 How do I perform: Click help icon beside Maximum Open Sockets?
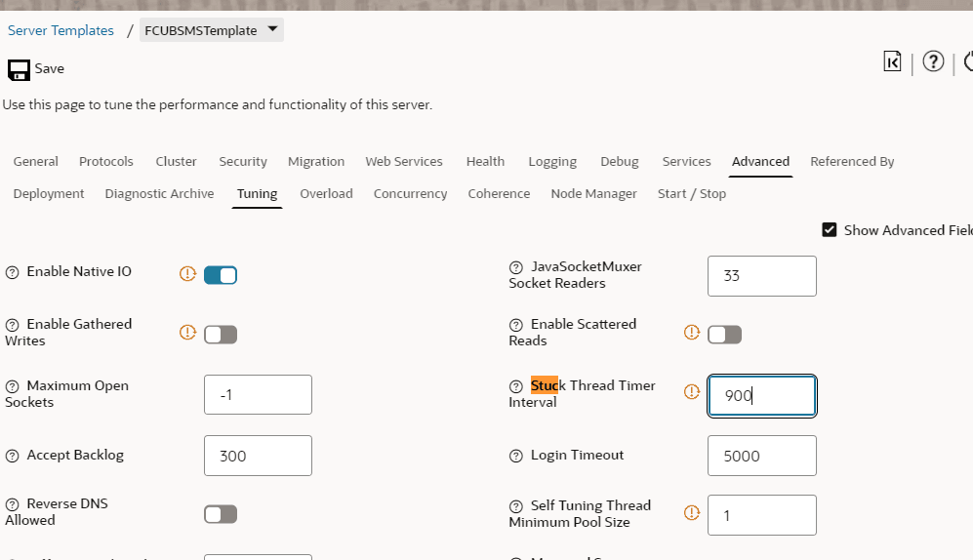tap(13, 386)
